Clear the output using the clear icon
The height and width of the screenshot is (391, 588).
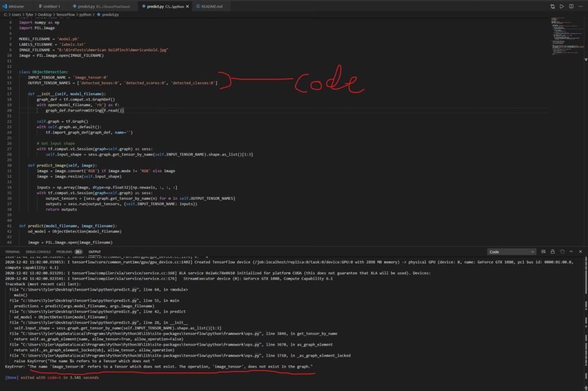click(543, 251)
